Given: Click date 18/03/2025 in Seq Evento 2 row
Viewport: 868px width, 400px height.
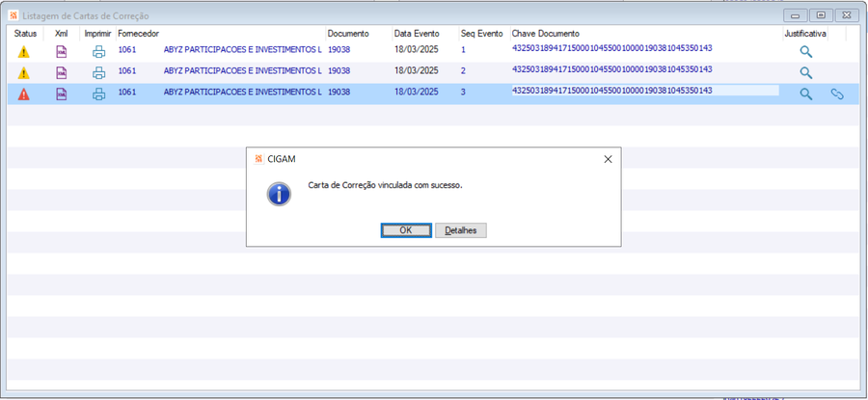Looking at the screenshot, I should pos(417,70).
